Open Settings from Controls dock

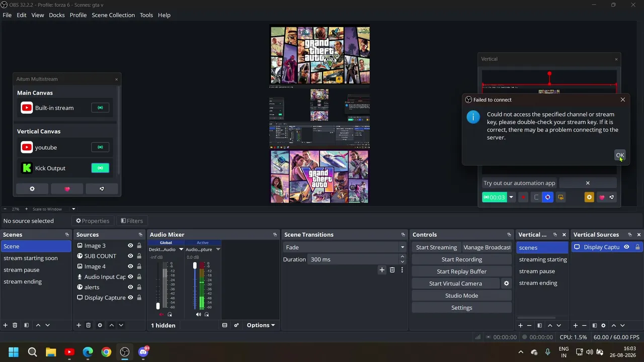[462, 308]
